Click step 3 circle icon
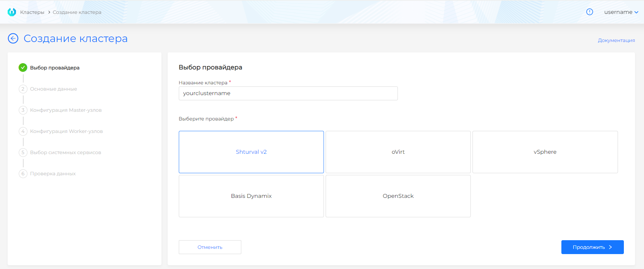The image size is (644, 269). pos(23,110)
